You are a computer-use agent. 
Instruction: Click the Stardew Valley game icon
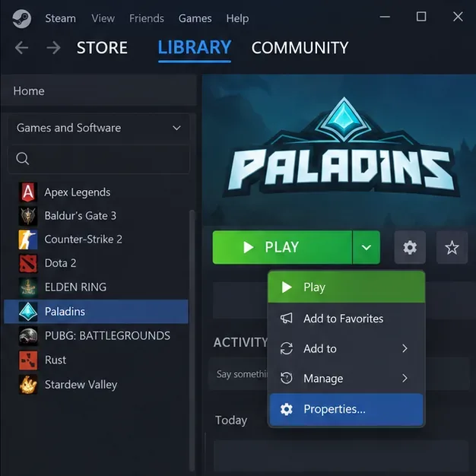(28, 385)
